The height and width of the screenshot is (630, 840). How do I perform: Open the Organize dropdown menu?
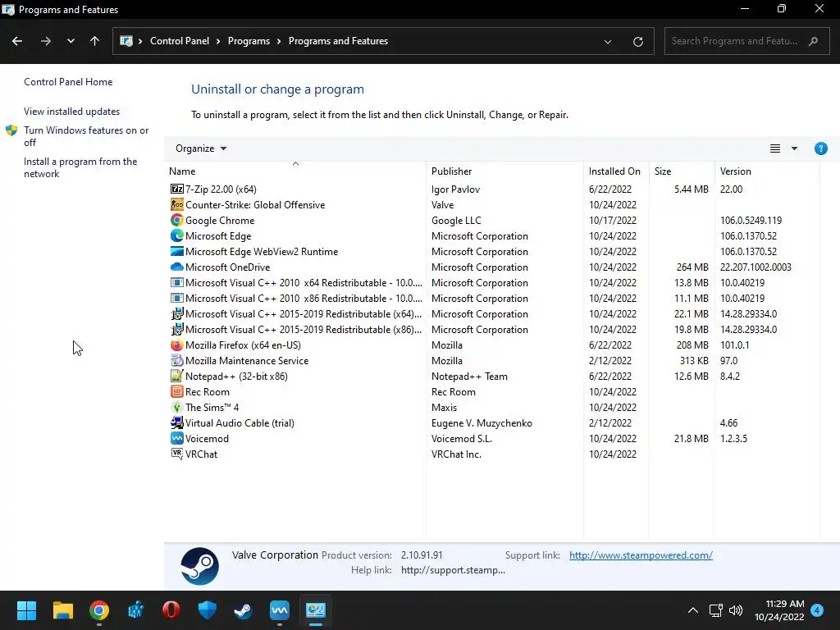(x=201, y=148)
